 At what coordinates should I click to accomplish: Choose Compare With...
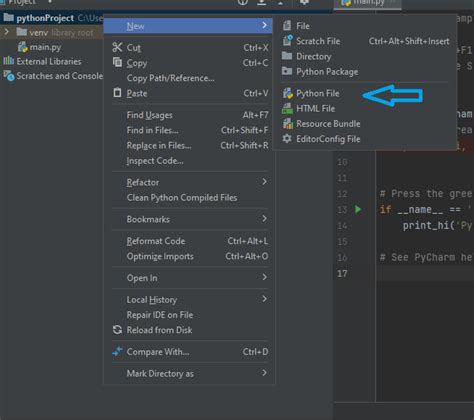[190, 352]
